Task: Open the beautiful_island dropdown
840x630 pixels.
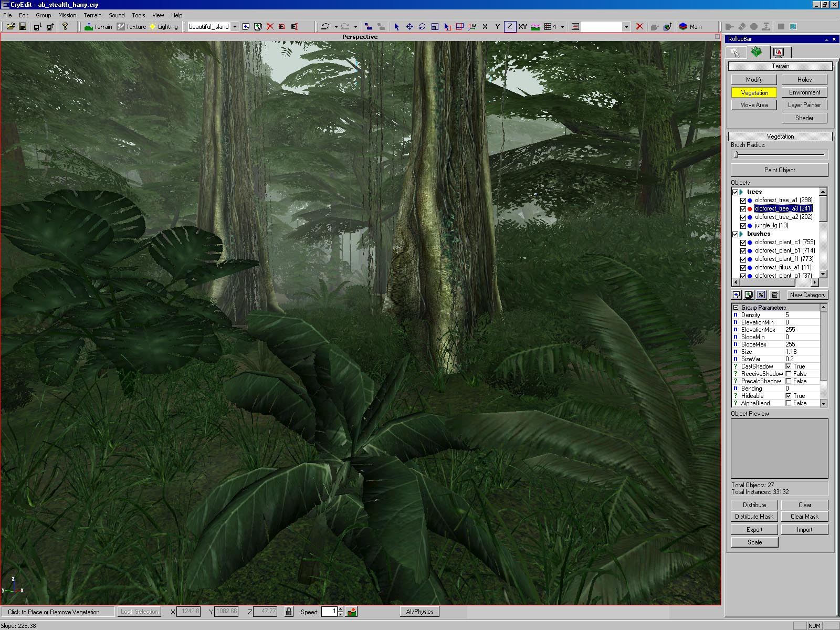Action: tap(235, 27)
